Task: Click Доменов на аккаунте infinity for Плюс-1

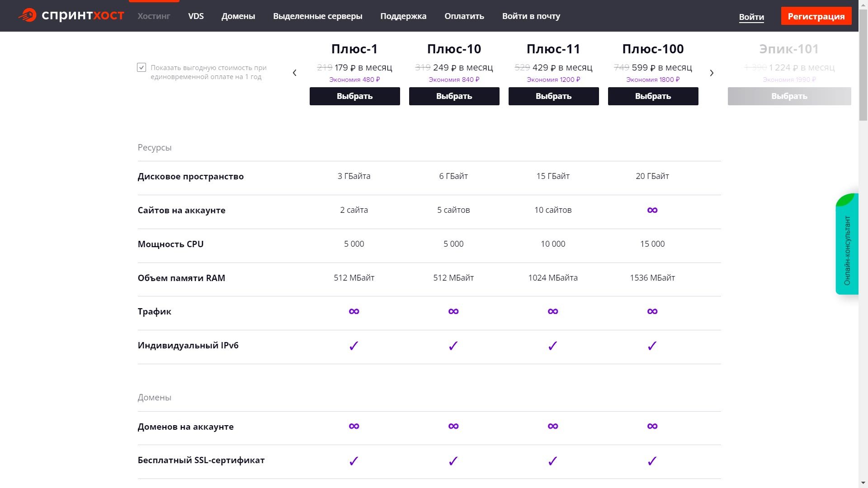Action: pos(354,426)
